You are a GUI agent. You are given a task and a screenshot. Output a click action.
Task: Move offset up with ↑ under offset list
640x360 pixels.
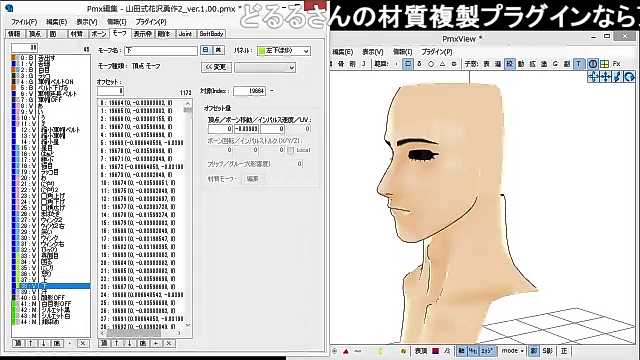117,343
